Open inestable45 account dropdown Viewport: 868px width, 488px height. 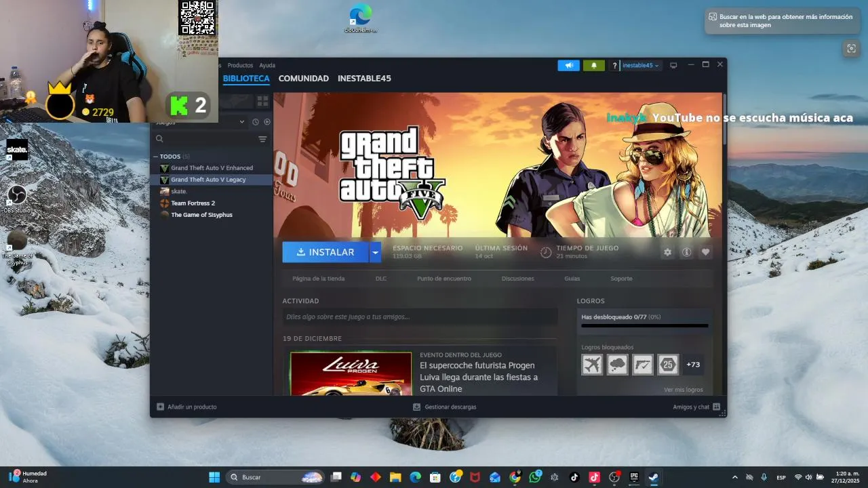[x=641, y=66]
